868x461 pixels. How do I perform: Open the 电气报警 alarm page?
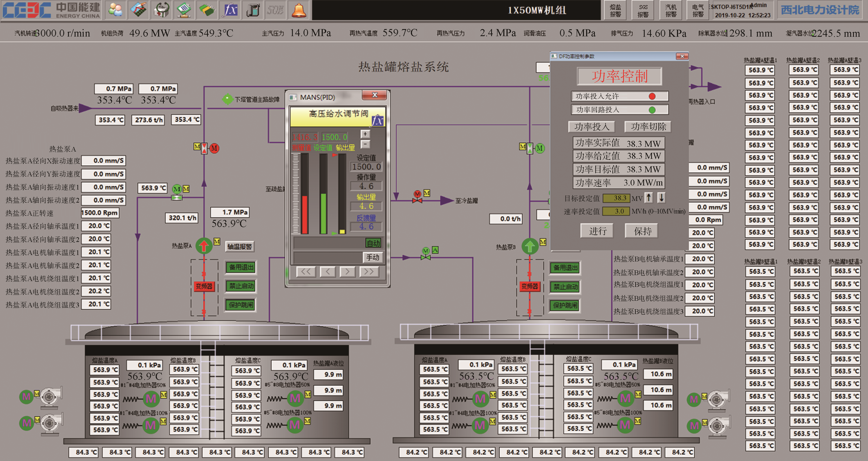(698, 10)
